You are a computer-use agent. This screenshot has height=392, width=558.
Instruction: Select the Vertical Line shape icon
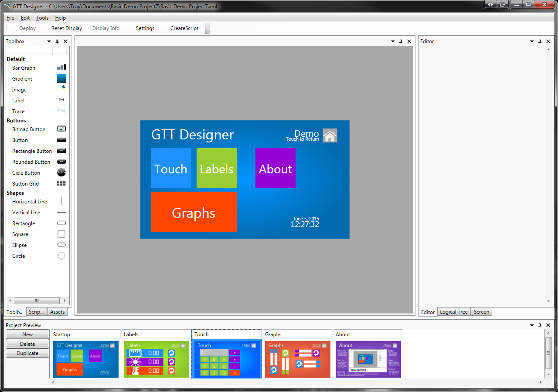(x=61, y=212)
